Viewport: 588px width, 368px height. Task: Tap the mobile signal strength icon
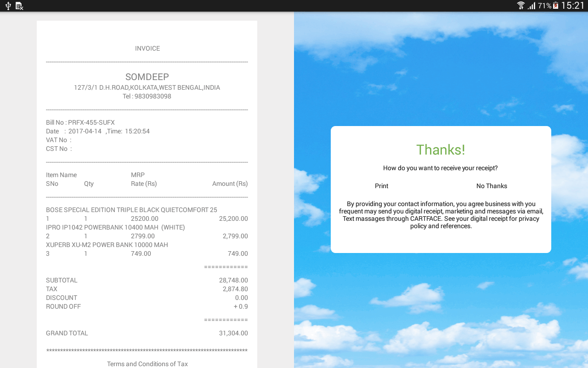531,6
